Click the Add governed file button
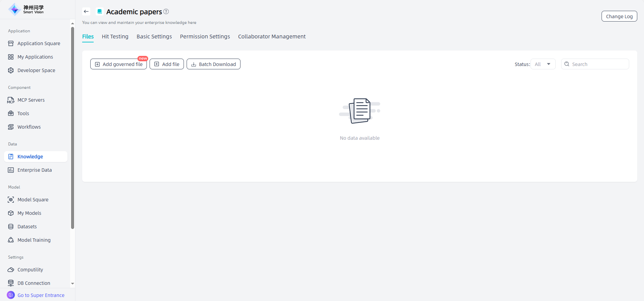This screenshot has height=301, width=644. coord(119,64)
